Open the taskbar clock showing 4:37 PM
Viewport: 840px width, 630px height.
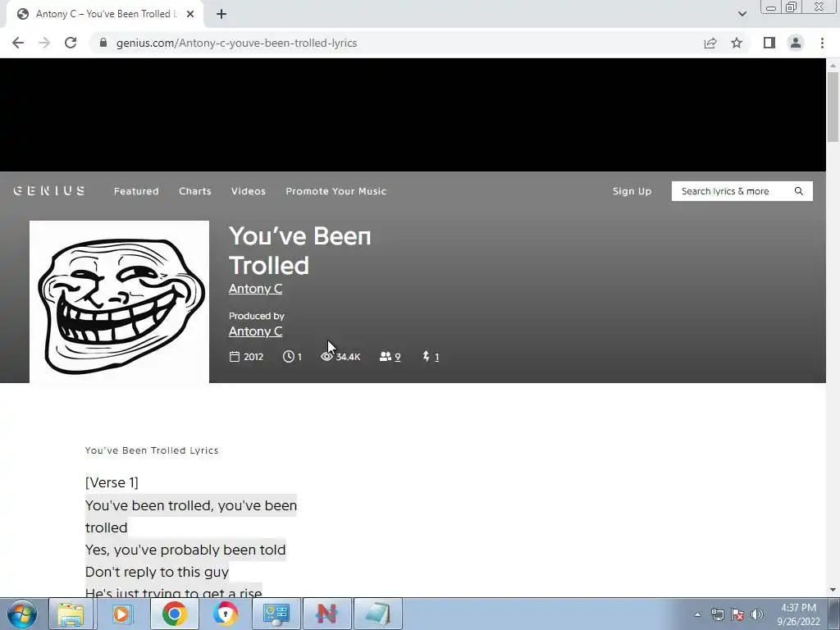pos(798,614)
